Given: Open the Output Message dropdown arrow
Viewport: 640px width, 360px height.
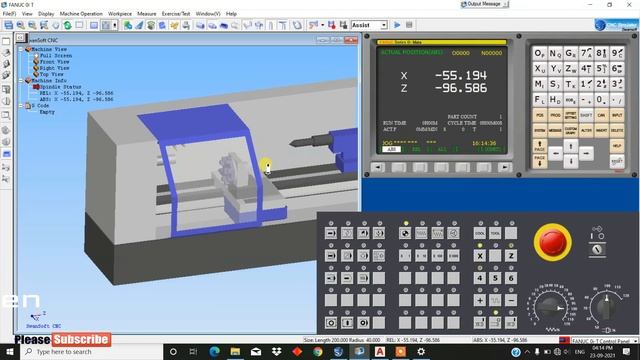Looking at the screenshot, I should pos(505,4).
